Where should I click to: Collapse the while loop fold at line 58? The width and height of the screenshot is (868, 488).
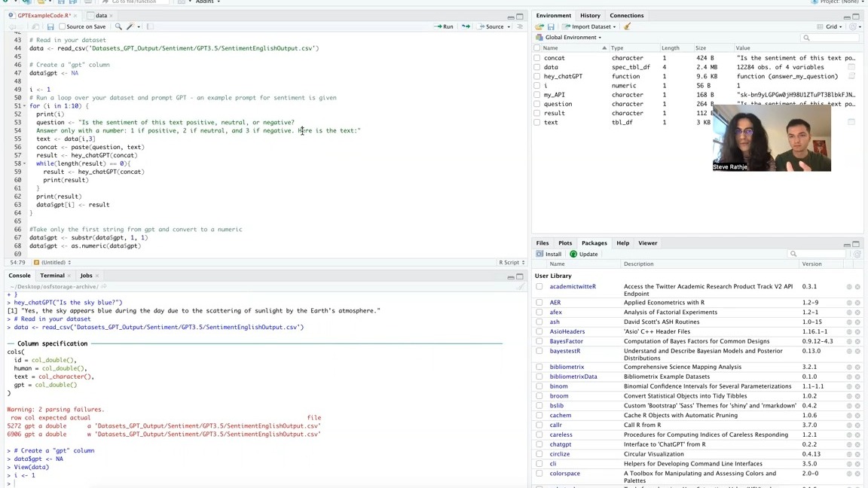click(24, 163)
